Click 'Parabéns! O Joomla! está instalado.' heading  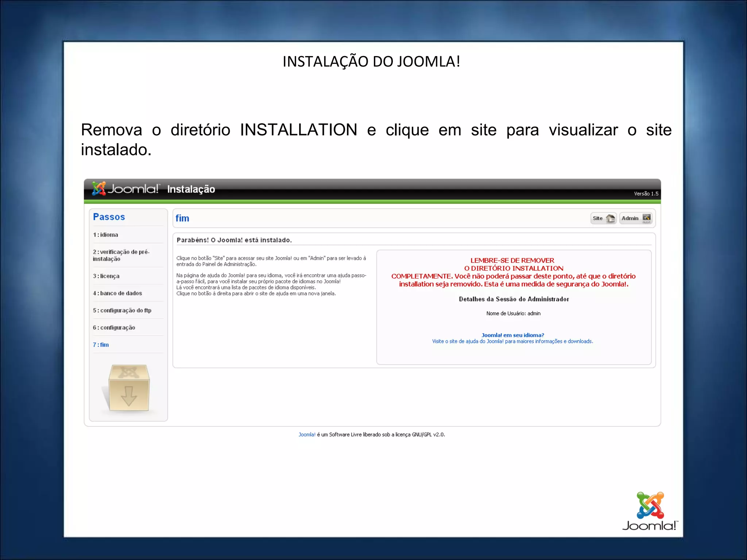coord(234,240)
